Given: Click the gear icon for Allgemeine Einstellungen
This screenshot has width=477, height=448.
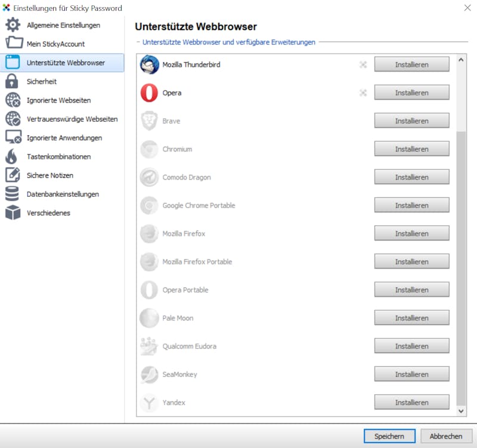Looking at the screenshot, I should pyautogui.click(x=13, y=24).
